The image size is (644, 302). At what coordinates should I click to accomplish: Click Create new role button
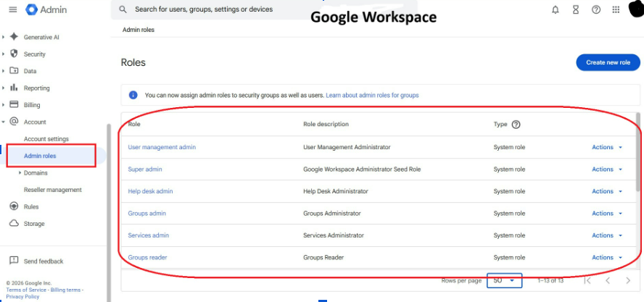608,62
